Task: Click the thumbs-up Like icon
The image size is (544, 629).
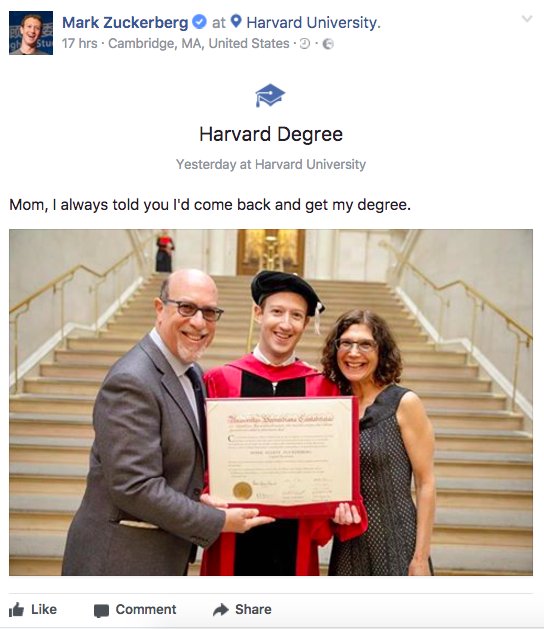Action: tap(16, 610)
